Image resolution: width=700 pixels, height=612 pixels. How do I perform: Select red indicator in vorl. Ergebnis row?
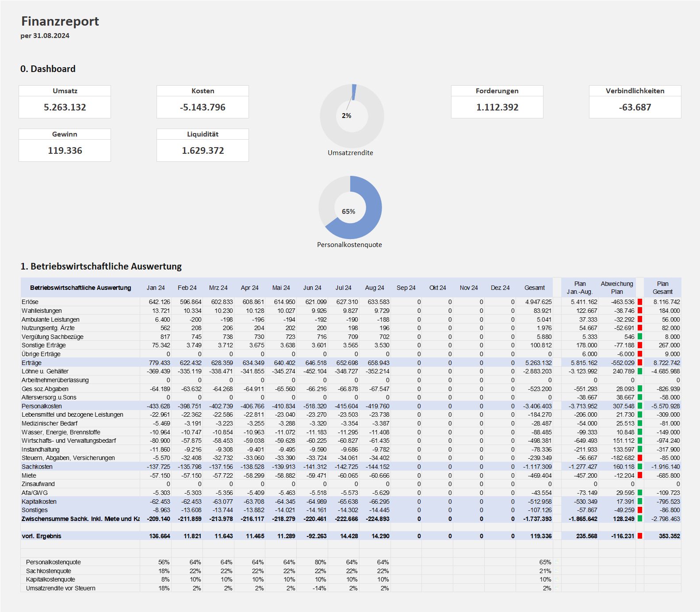639,536
